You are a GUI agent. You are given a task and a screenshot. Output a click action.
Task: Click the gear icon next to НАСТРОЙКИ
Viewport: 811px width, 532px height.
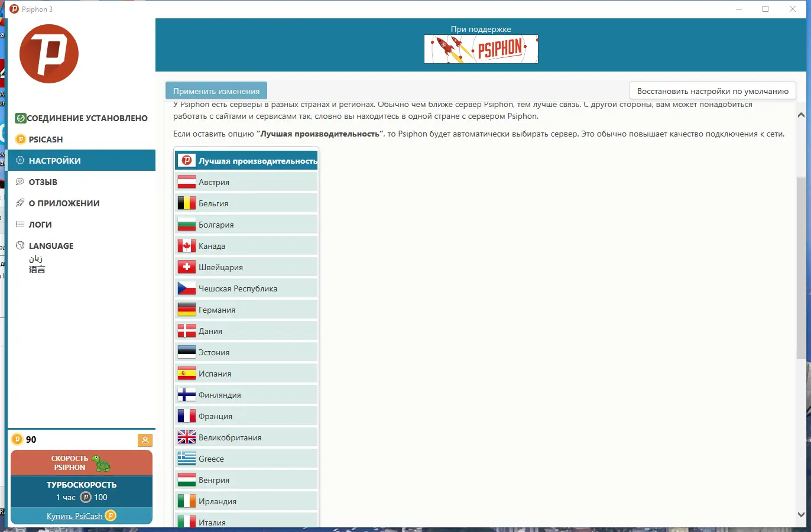point(20,160)
